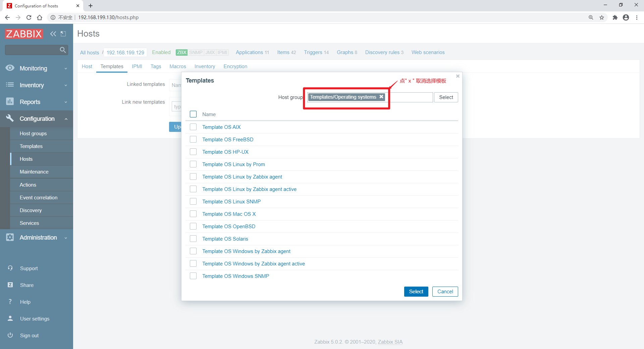Open the All hosts link

[90, 52]
